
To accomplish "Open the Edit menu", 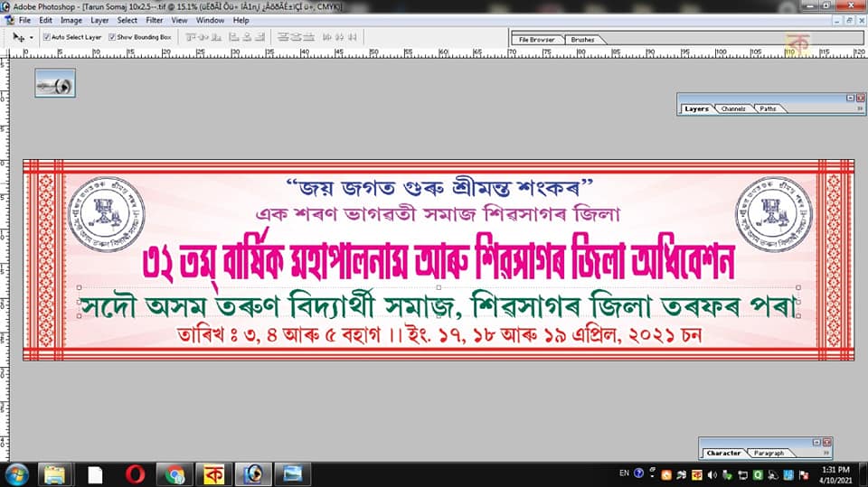I will [x=45, y=21].
